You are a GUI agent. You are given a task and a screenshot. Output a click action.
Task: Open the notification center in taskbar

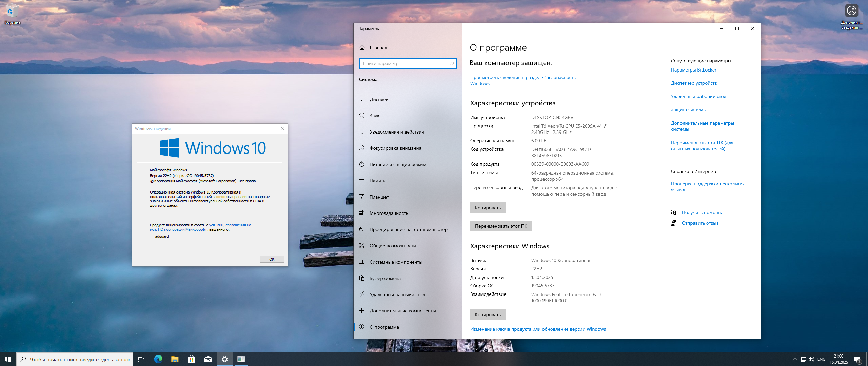pos(857,359)
